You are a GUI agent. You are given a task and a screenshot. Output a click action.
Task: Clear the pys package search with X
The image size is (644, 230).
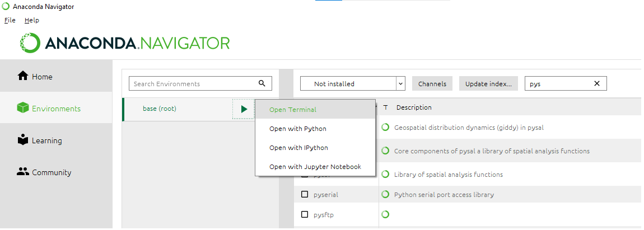click(597, 83)
